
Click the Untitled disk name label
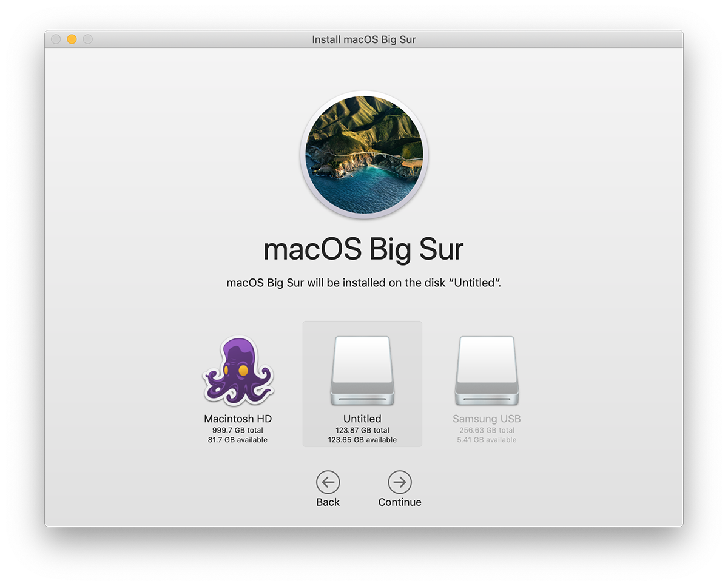(x=362, y=419)
